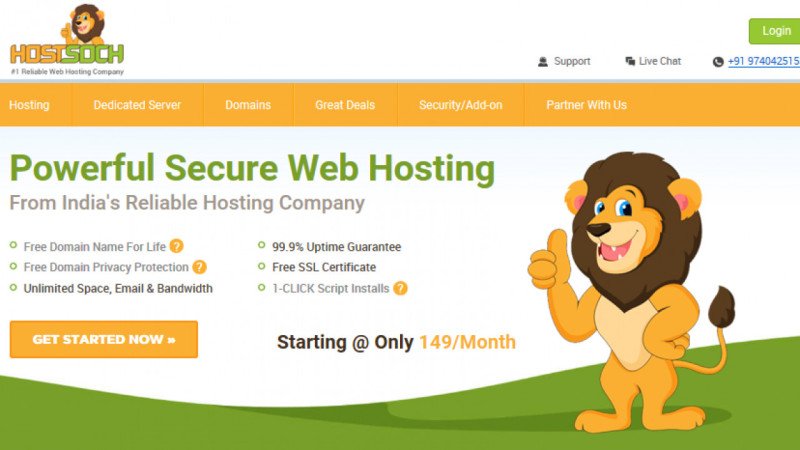Click the lion mascot thumbs-up illustration
Image resolution: width=800 pixels, height=450 pixels.
click(632, 292)
